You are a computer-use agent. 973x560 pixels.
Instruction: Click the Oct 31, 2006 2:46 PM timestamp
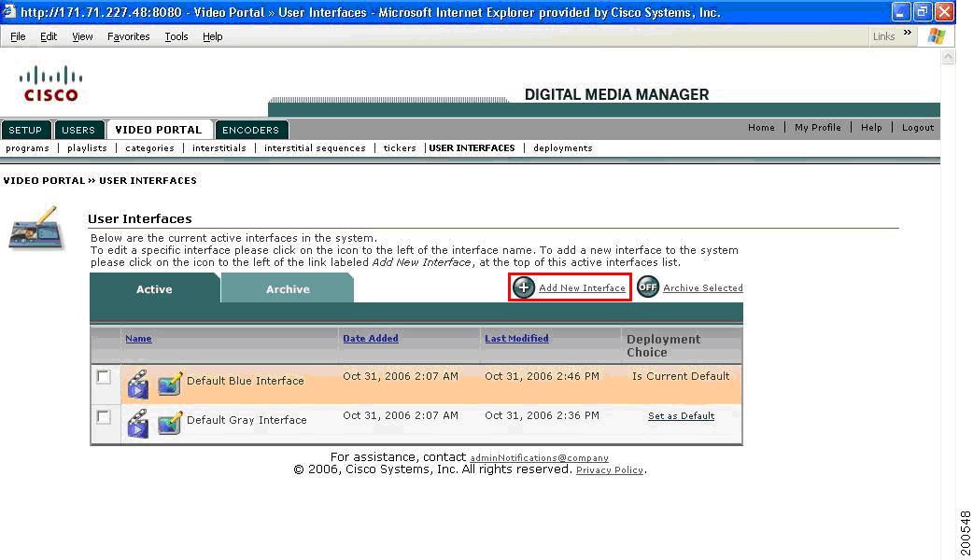542,376
